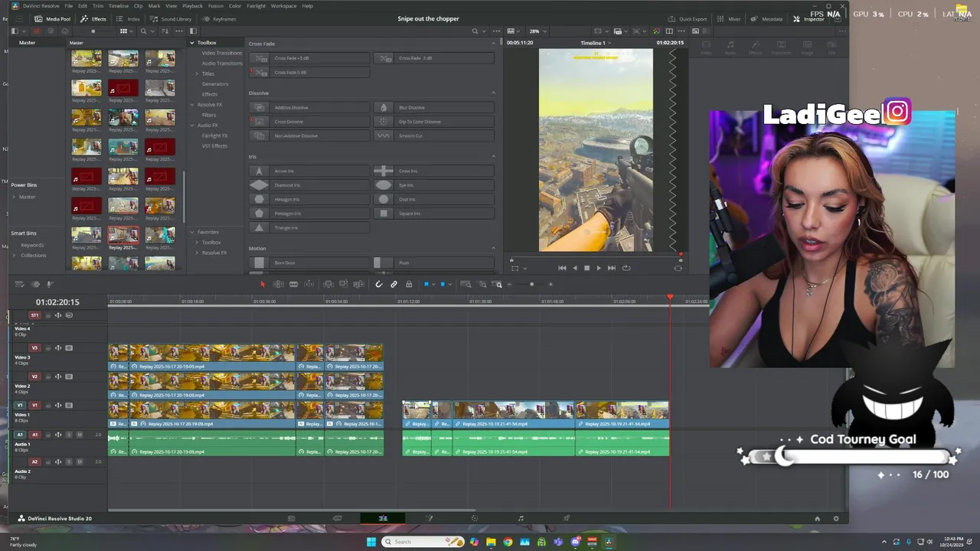The image size is (980, 551).
Task: Open the Deliver page rocket icon
Action: coord(567,518)
